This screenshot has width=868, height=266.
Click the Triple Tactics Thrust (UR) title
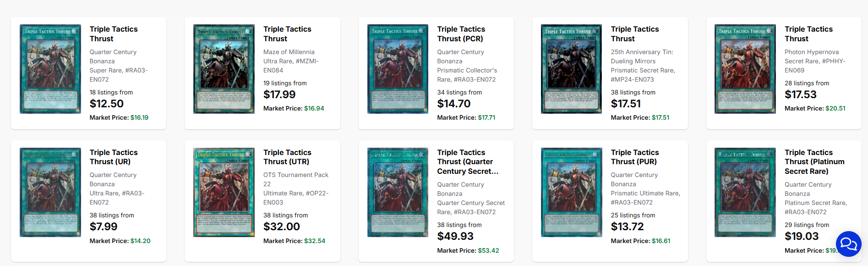pos(114,157)
